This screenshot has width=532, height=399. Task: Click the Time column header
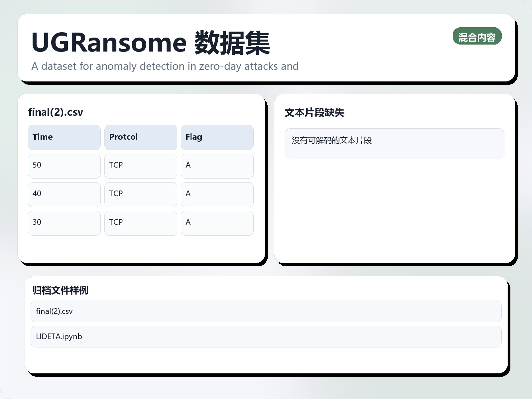point(64,137)
